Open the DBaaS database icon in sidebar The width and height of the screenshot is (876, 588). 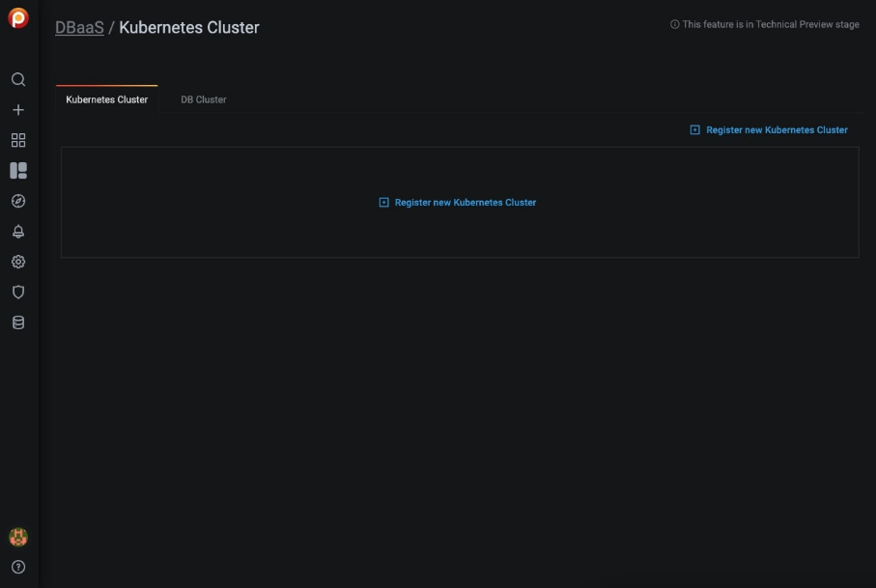[x=18, y=322]
